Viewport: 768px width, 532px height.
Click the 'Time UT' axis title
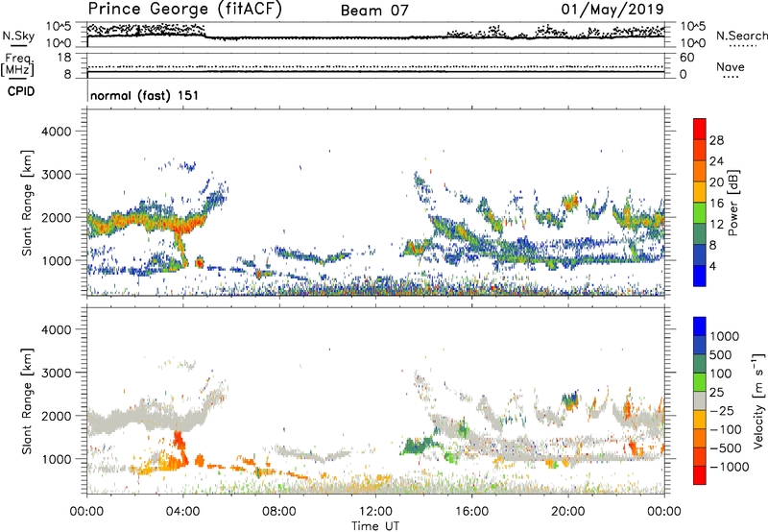(x=375, y=526)
